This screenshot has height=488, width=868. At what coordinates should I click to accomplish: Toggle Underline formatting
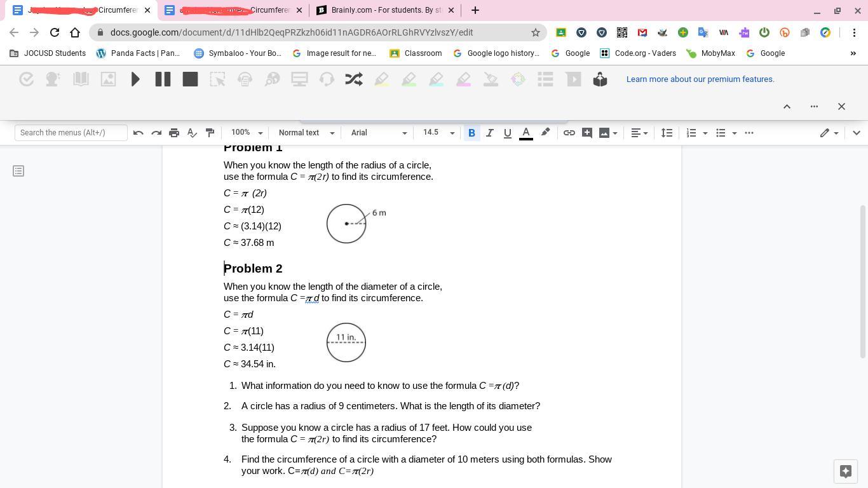pyautogui.click(x=507, y=133)
